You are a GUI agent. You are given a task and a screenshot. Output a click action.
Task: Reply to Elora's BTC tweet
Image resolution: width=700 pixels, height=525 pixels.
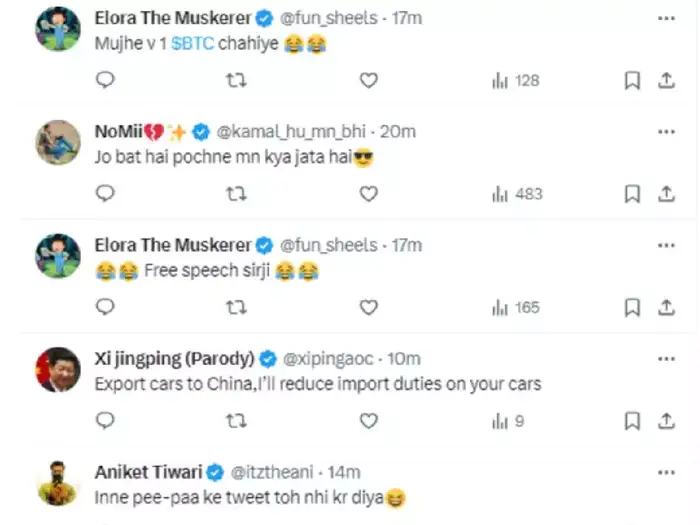105,80
